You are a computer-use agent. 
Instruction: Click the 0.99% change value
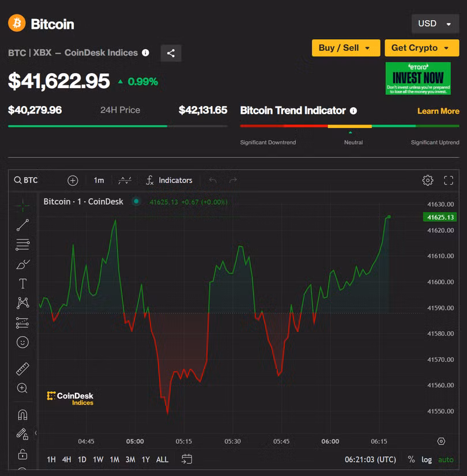tap(143, 81)
